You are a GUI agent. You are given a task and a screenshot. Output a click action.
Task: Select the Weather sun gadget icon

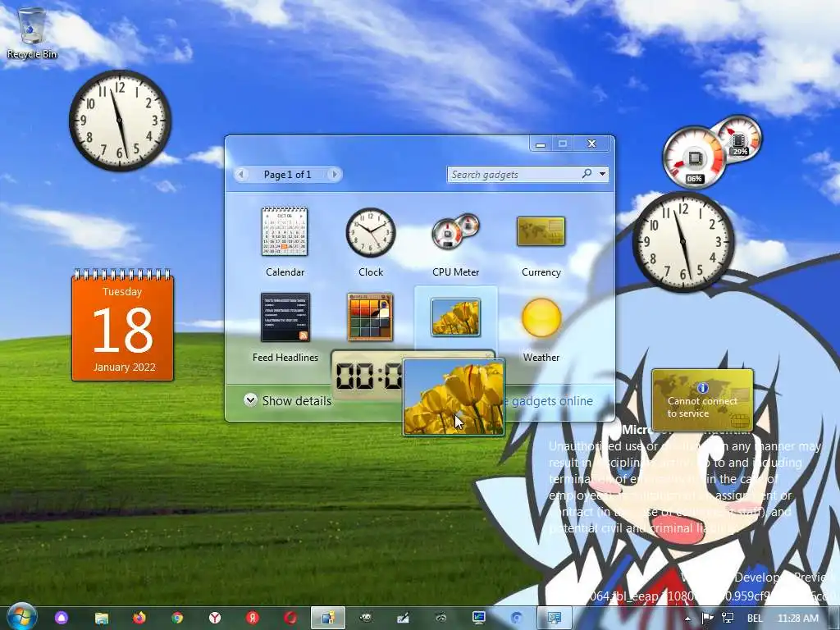click(541, 317)
